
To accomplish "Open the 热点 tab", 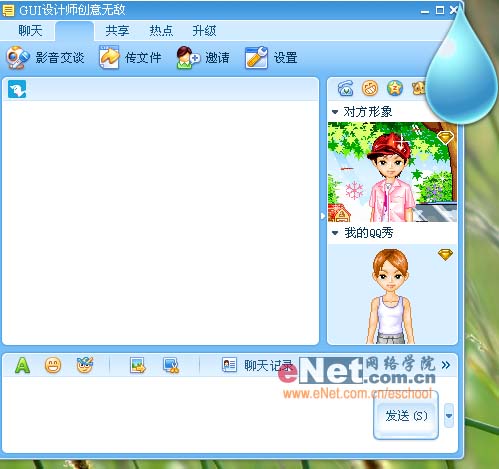I will tap(161, 31).
